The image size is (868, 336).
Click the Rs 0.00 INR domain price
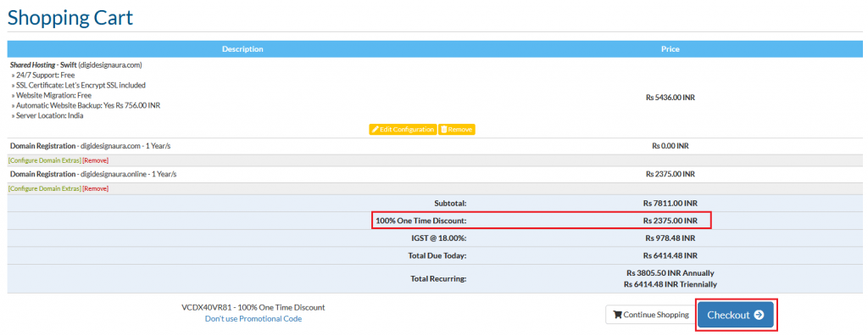tap(670, 147)
